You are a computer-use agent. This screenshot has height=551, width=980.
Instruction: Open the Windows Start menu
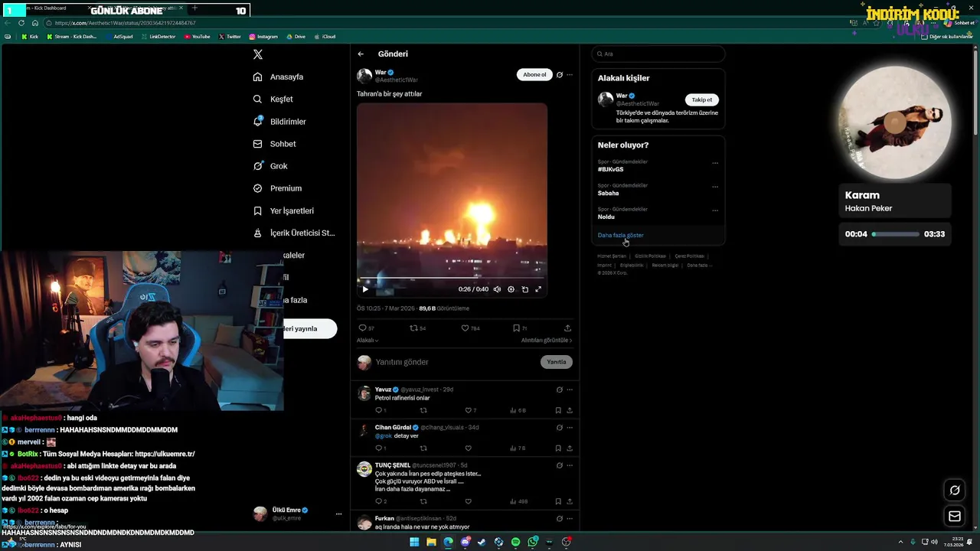(x=414, y=542)
